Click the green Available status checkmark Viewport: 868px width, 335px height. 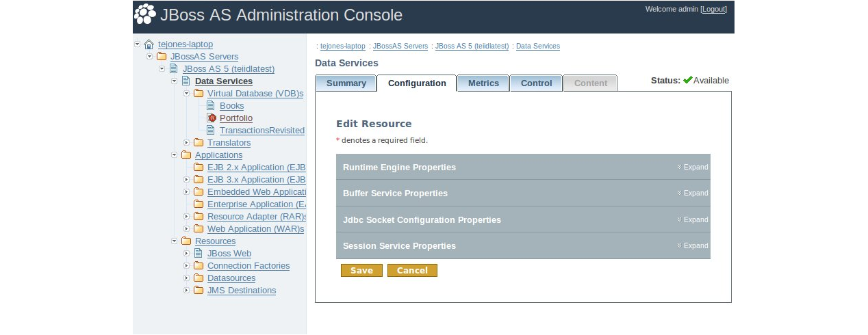click(688, 80)
